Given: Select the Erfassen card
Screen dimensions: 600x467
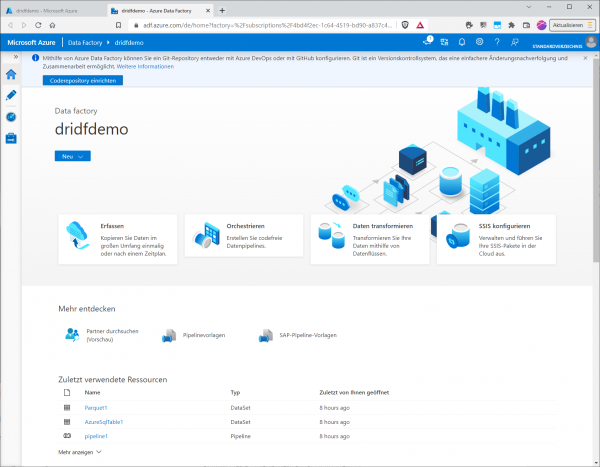Looking at the screenshot, I should click(x=117, y=238).
